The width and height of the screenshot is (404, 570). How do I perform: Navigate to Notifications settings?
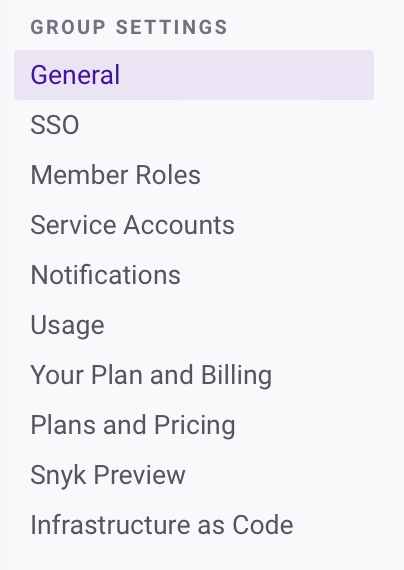(x=194, y=275)
